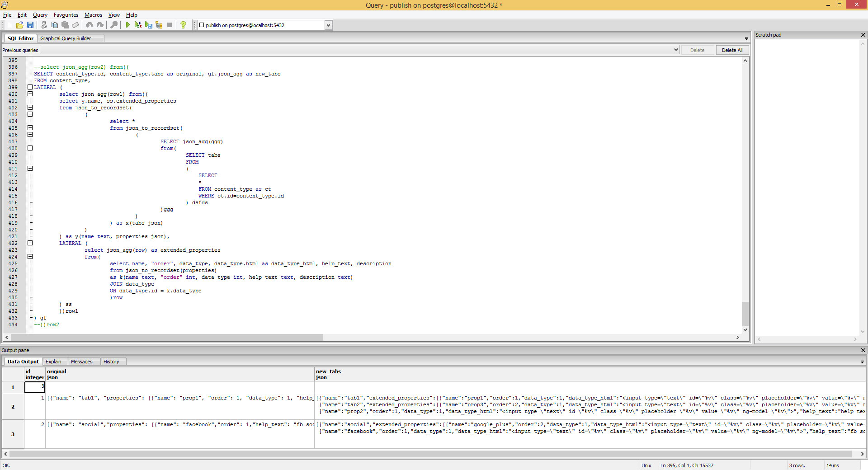The height and width of the screenshot is (470, 868).
Task: Open the Edit menu
Action: (x=22, y=15)
